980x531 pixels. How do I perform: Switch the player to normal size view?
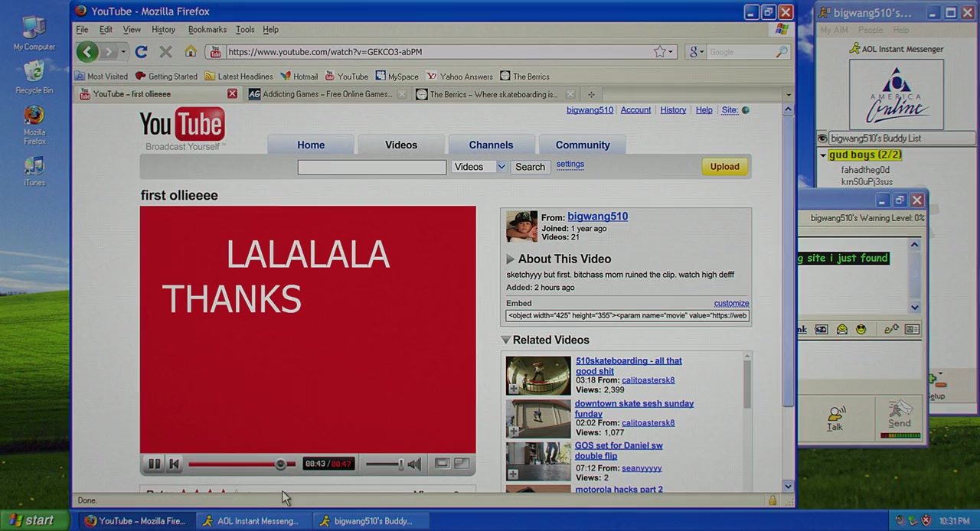coord(442,463)
